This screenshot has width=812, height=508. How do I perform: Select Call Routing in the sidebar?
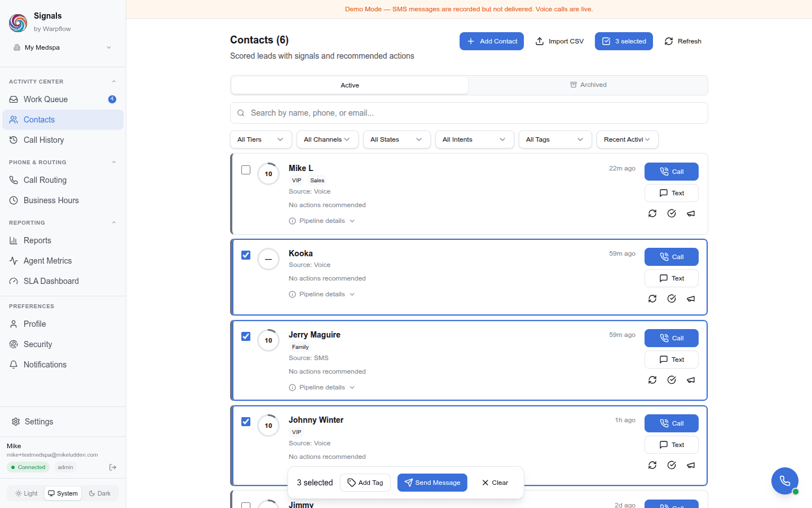pyautogui.click(x=44, y=179)
